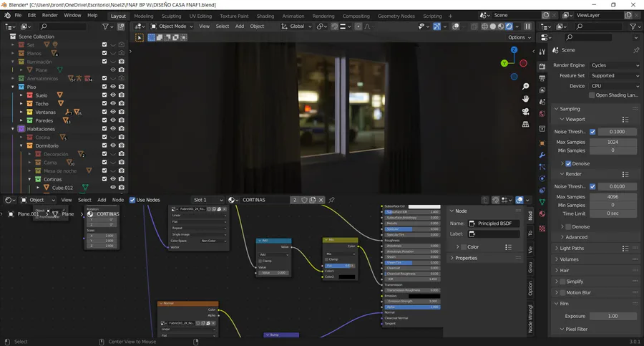The image size is (644, 346).
Task: Click the outliner filter funnel icon
Action: pyautogui.click(x=106, y=27)
